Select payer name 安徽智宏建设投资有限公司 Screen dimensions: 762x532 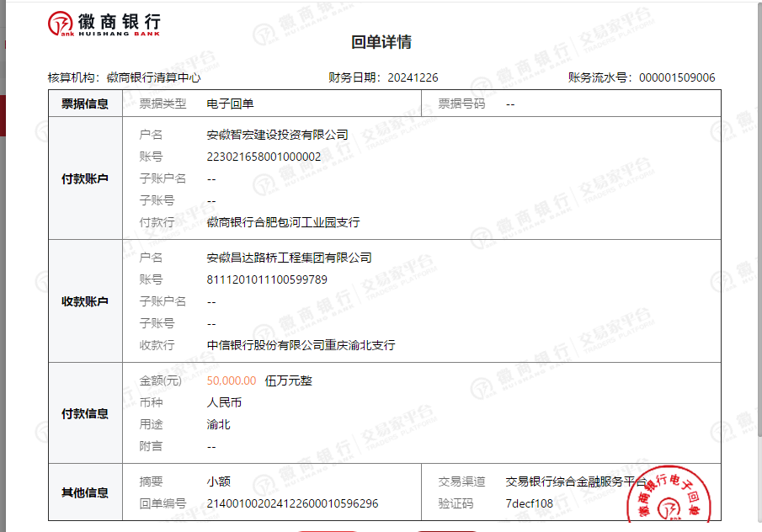pyautogui.click(x=277, y=135)
